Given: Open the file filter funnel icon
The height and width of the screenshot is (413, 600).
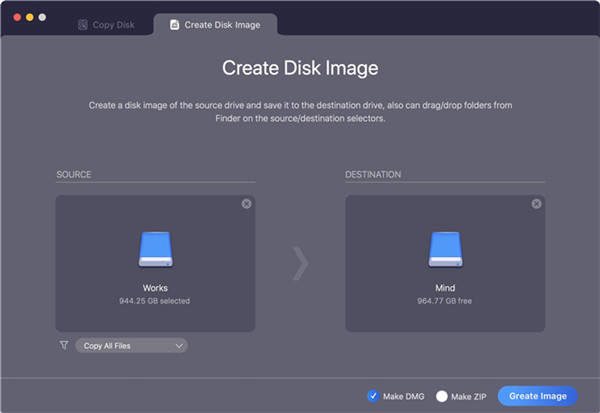Looking at the screenshot, I should click(x=64, y=346).
